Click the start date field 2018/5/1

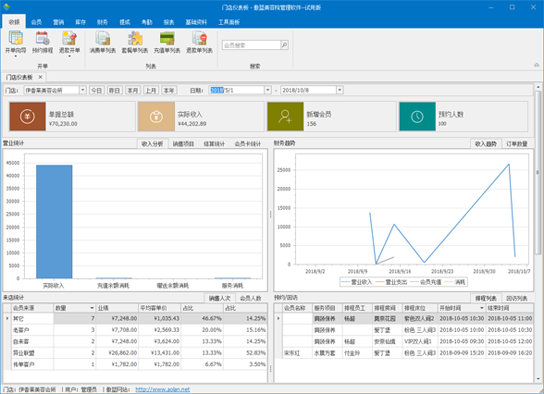[237, 90]
